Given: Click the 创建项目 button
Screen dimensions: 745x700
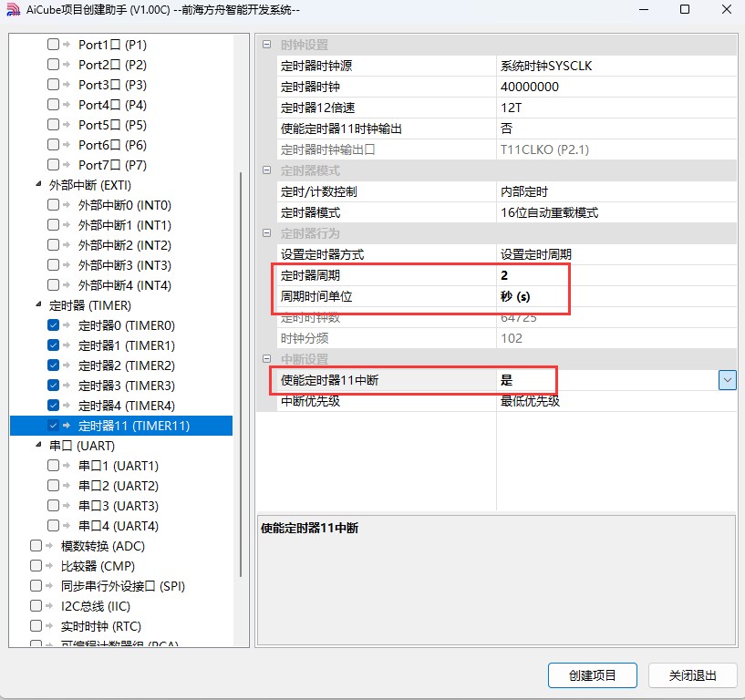Looking at the screenshot, I should [x=592, y=675].
